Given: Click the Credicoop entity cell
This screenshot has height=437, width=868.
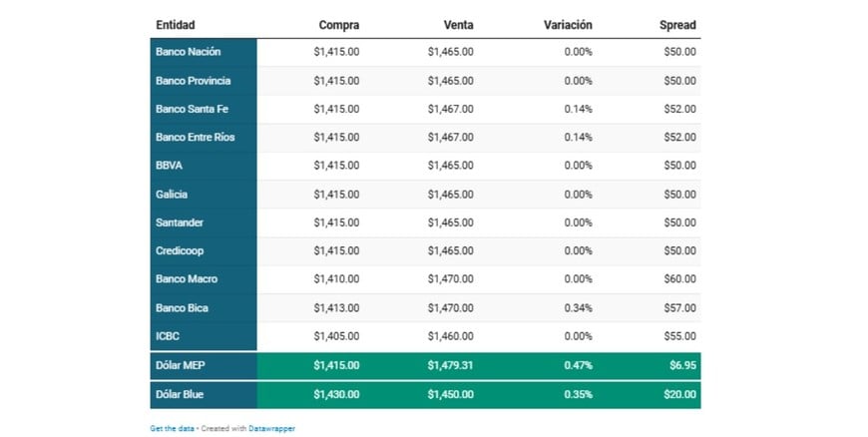Looking at the screenshot, I should click(x=180, y=251).
